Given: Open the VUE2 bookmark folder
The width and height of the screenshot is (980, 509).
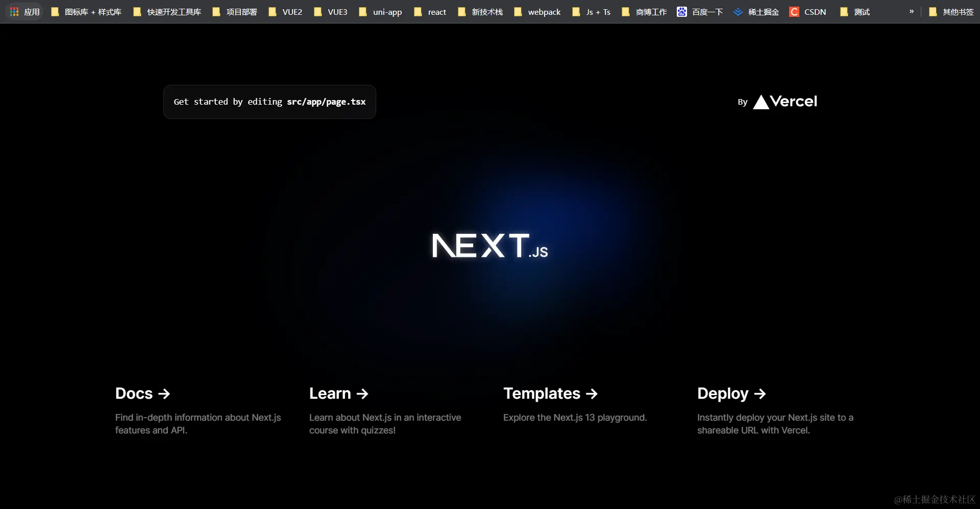Looking at the screenshot, I should (286, 12).
